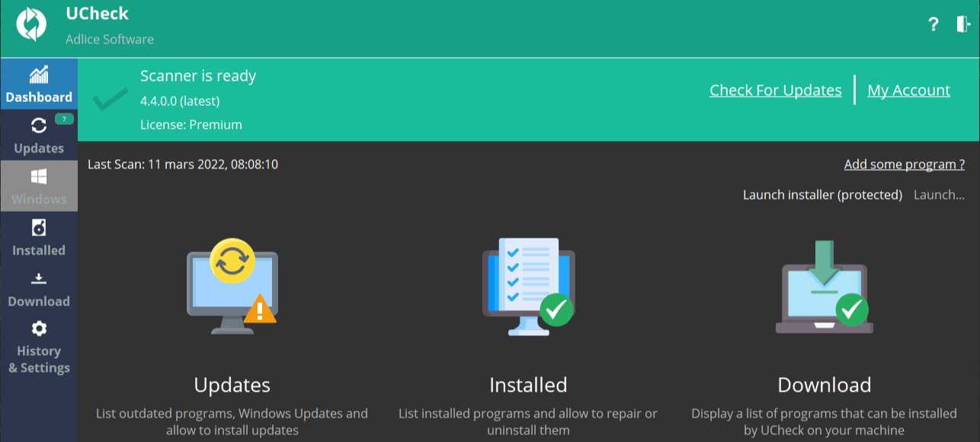Open Download via the laptop download illustration
Screen dimensions: 980x442
click(x=824, y=286)
